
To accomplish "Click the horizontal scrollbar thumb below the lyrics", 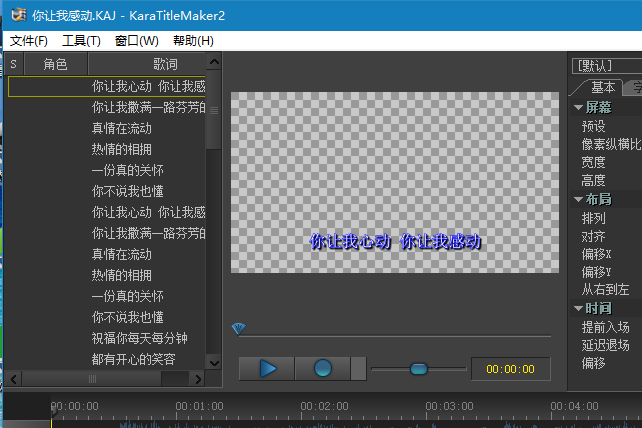I will click(x=92, y=379).
